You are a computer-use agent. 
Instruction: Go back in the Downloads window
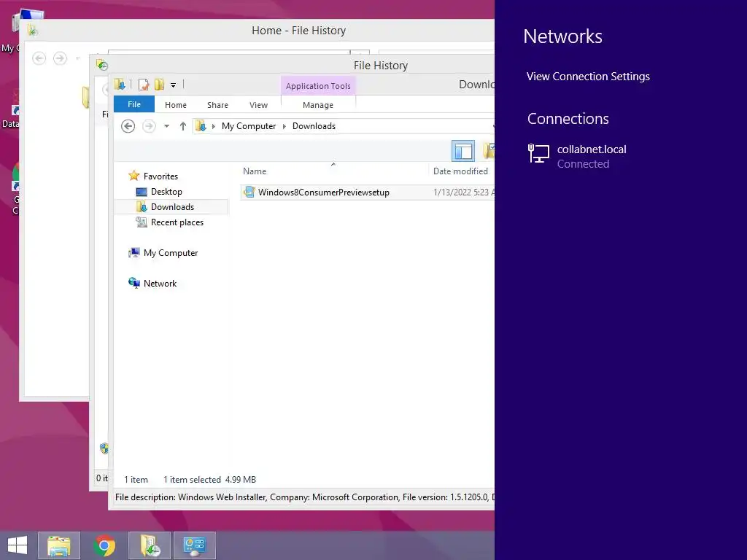pos(128,126)
